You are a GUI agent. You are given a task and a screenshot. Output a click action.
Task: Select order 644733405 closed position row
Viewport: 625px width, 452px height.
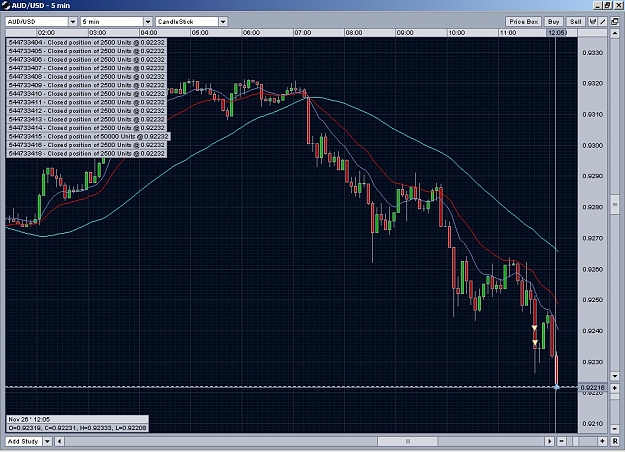(x=86, y=51)
